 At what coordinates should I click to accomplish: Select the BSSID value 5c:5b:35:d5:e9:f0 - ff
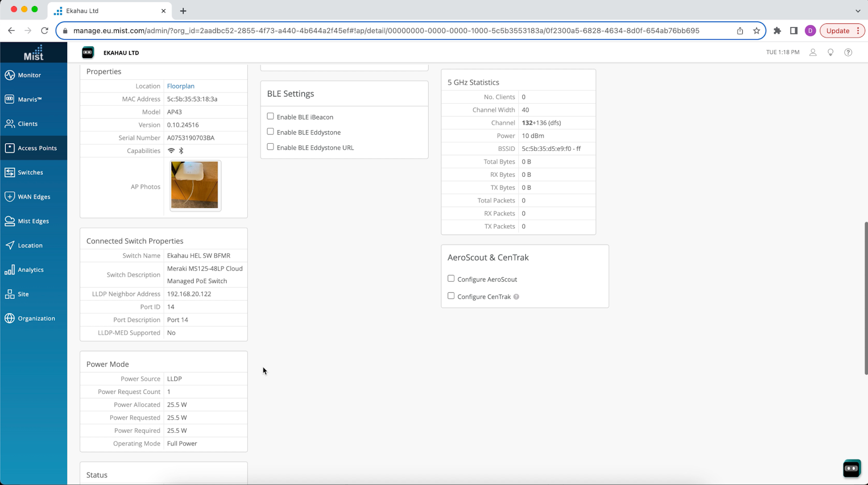click(x=551, y=149)
